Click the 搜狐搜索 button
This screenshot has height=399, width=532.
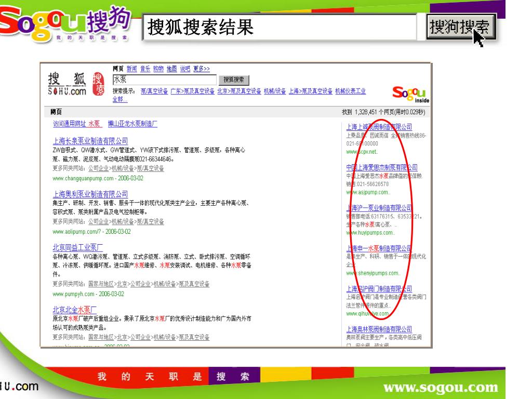coord(234,79)
